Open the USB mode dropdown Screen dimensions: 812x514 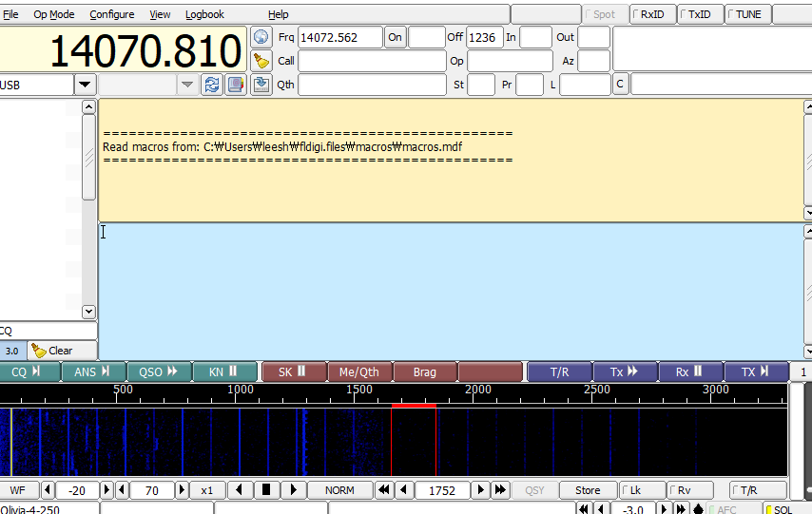(85, 85)
